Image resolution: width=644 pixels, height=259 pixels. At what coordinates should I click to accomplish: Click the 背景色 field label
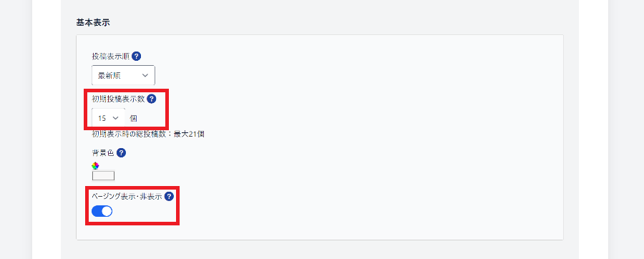pos(103,152)
